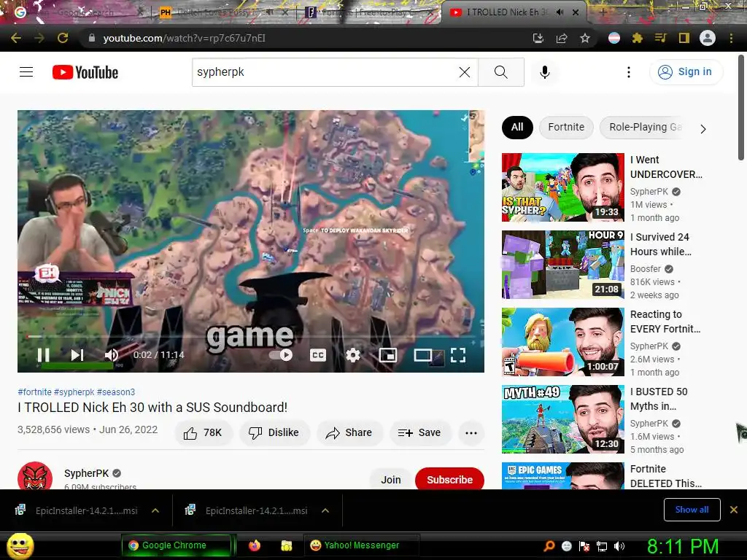Switch to theater mode

pyautogui.click(x=423, y=355)
